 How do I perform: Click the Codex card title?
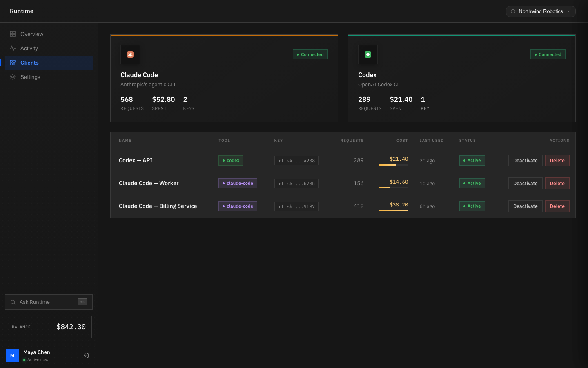coord(367,75)
